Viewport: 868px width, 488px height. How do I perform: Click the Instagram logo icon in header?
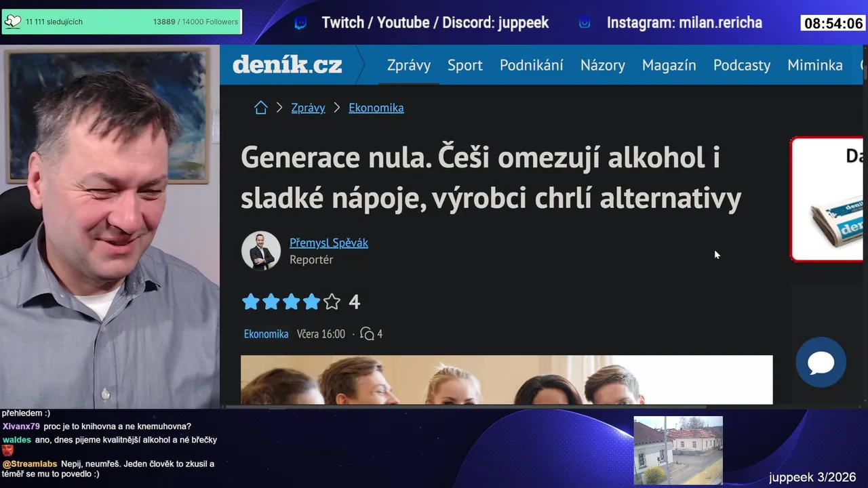coord(585,23)
